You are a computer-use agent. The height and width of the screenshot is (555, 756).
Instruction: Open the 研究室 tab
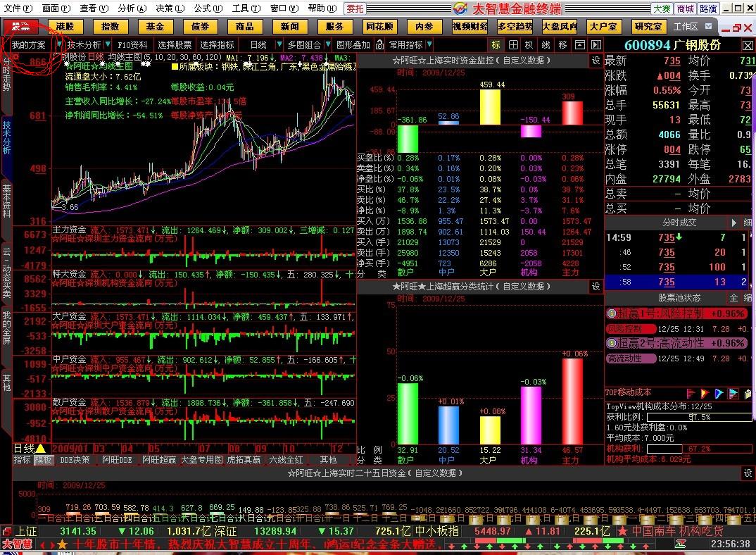[x=648, y=27]
